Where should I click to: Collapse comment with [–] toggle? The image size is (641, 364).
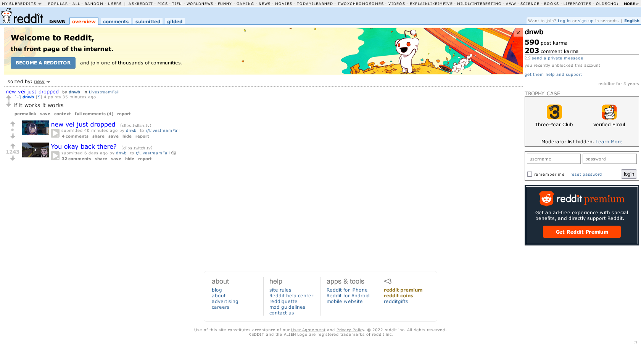(x=18, y=97)
